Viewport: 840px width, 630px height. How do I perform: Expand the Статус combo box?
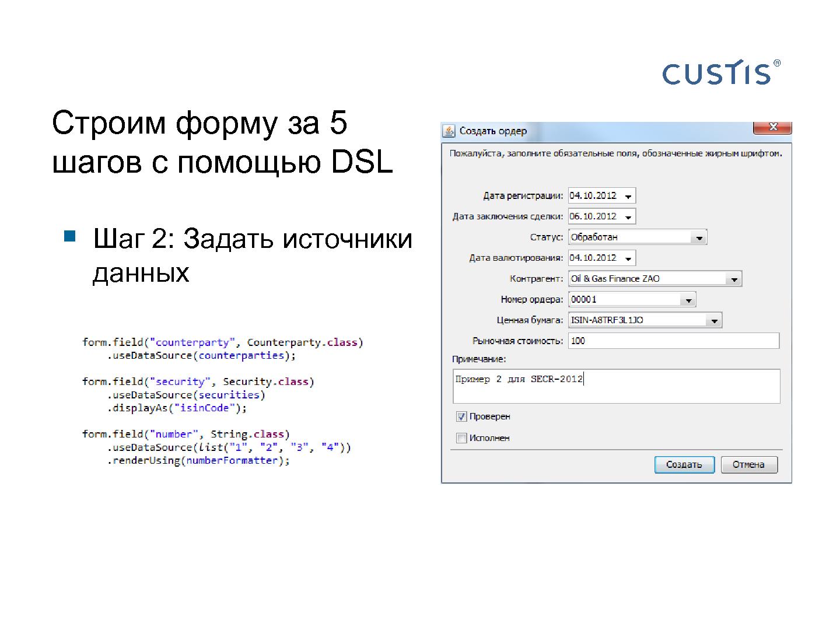[x=699, y=237]
